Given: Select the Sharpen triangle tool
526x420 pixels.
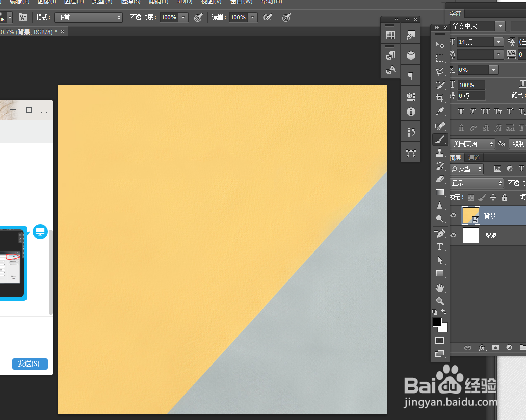Looking at the screenshot, I should [x=440, y=206].
